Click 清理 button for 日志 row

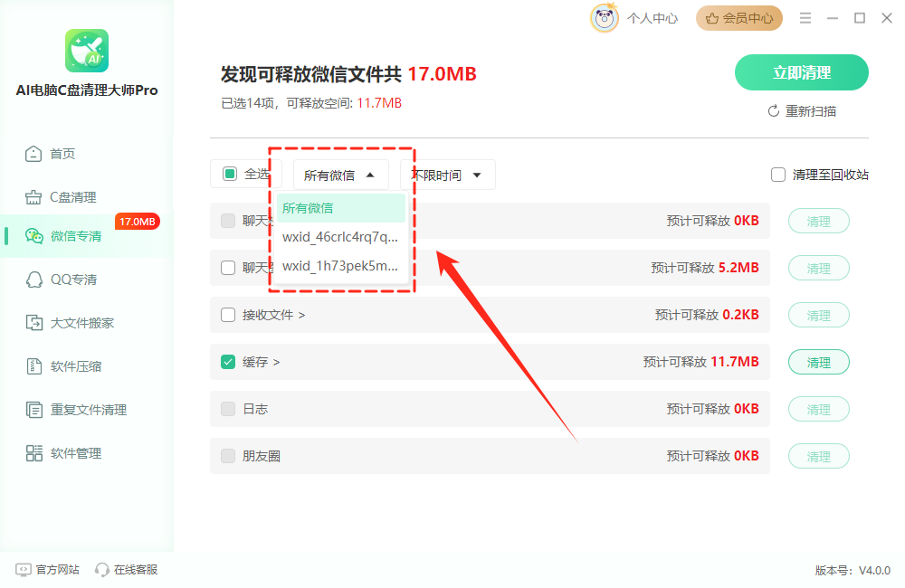818,410
